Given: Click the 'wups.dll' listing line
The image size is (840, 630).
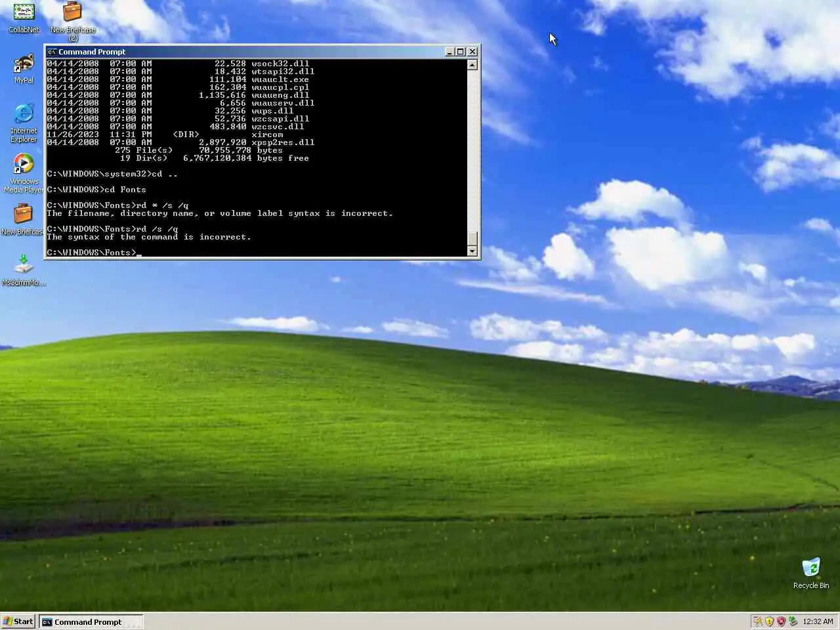Looking at the screenshot, I should click(x=170, y=111).
